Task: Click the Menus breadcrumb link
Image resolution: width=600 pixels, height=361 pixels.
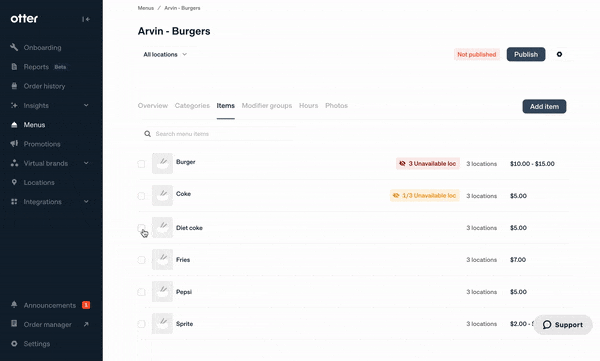Action: 145,8
